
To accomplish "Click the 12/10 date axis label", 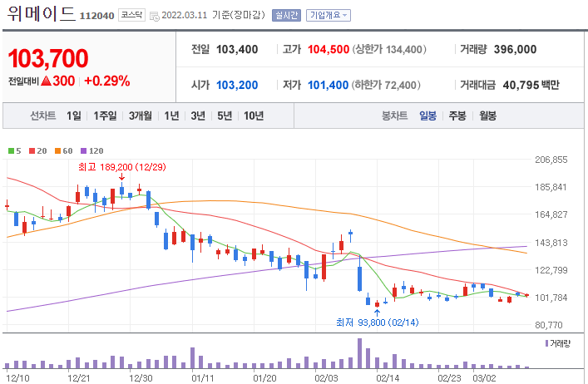I will (x=17, y=378).
